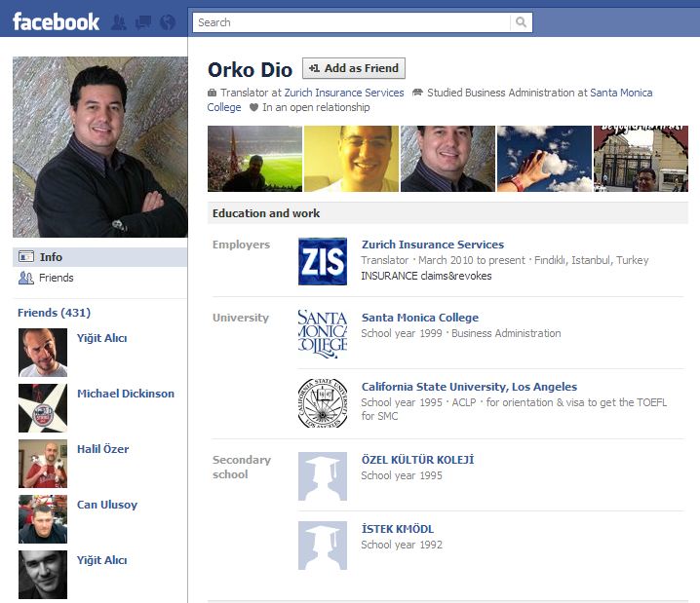Open İSTEK KMÖDL school link
This screenshot has height=603, width=700.
(398, 529)
